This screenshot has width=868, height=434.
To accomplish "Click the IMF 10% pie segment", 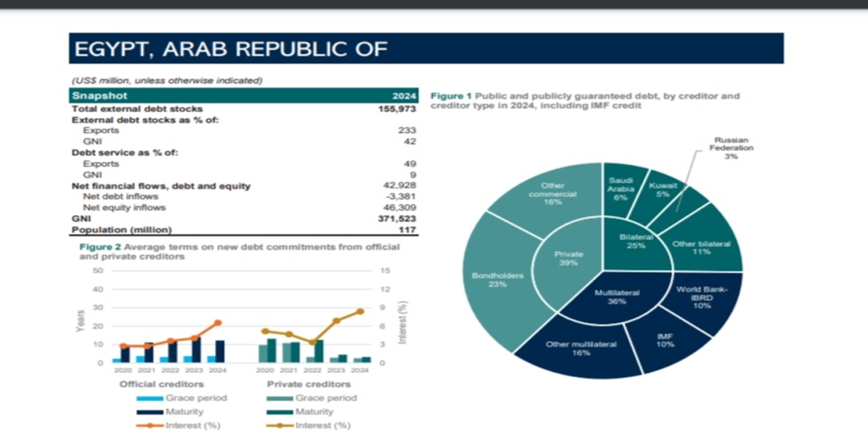I will [x=665, y=339].
